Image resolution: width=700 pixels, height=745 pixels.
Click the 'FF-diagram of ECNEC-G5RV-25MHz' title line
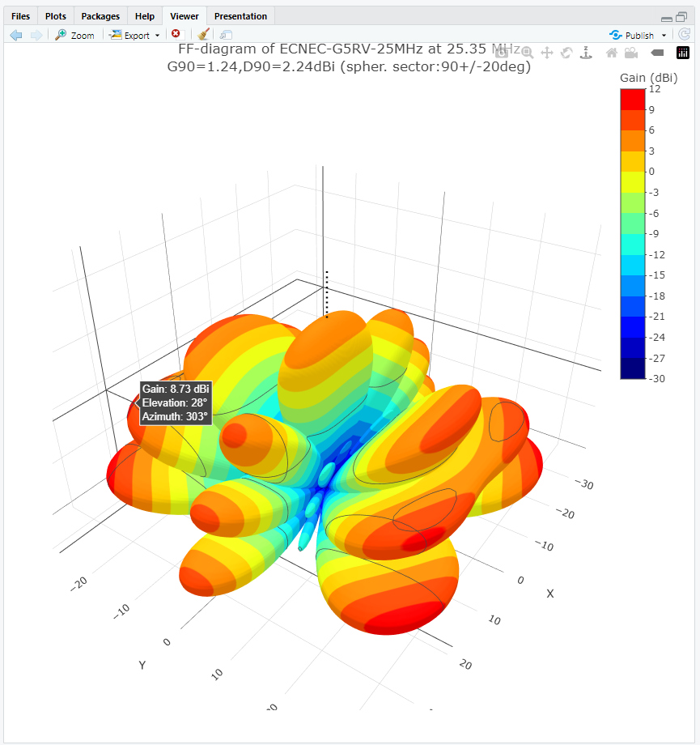click(x=349, y=49)
